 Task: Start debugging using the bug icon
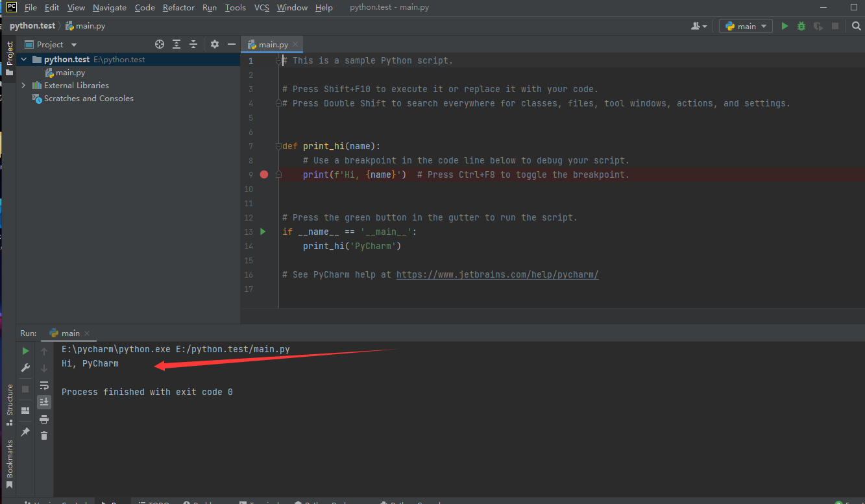(800, 25)
